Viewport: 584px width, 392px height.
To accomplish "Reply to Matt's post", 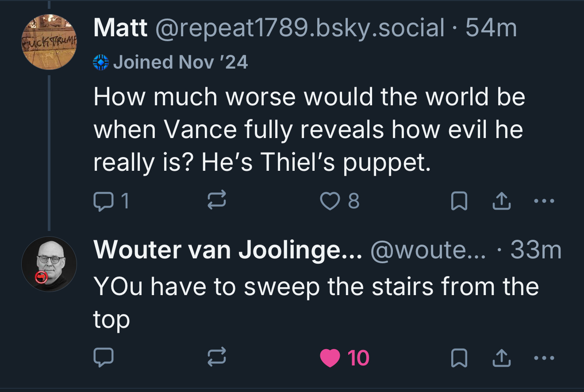I will pos(104,201).
